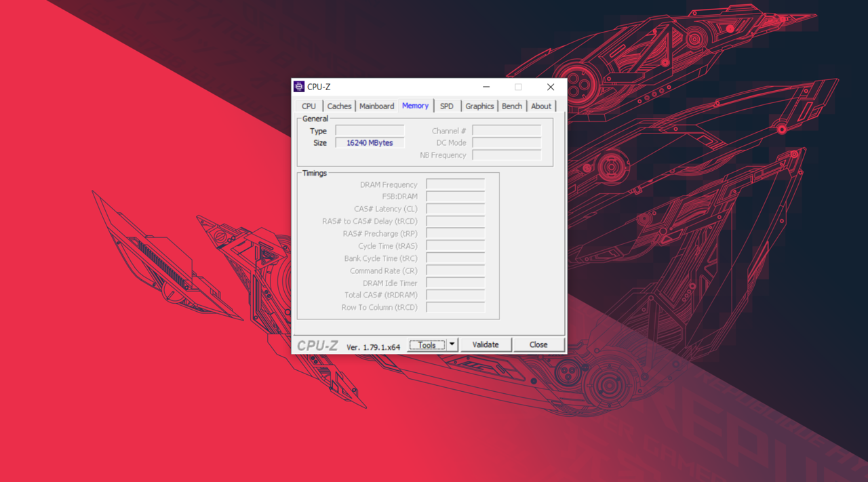Click the Memory tab
Viewport: 868px width, 482px height.
[415, 106]
